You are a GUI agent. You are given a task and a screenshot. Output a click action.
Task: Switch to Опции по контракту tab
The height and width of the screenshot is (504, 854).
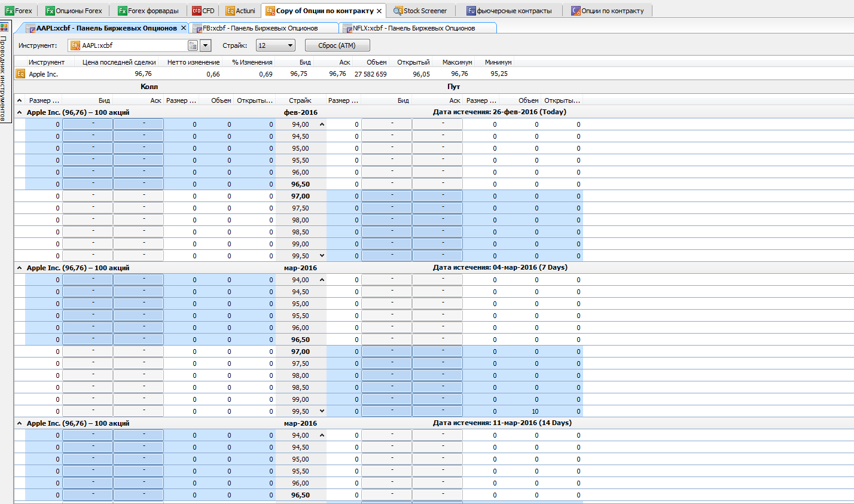[608, 11]
